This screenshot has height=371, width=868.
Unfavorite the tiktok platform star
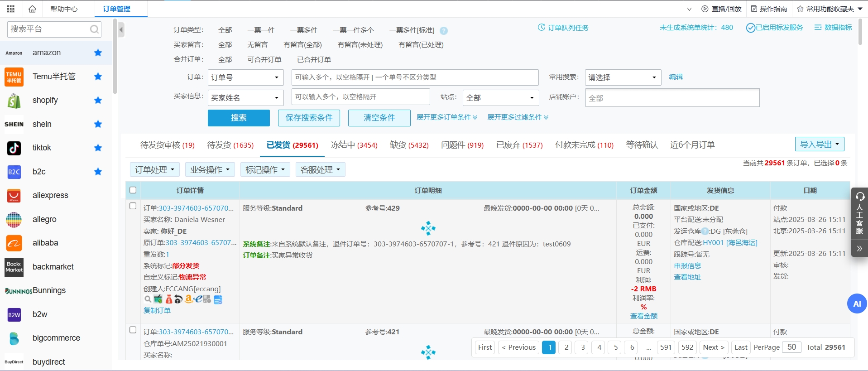tap(98, 148)
